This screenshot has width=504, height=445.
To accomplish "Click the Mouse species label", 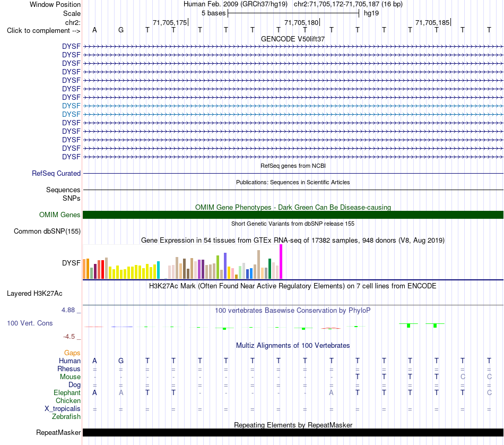I will pos(70,377).
